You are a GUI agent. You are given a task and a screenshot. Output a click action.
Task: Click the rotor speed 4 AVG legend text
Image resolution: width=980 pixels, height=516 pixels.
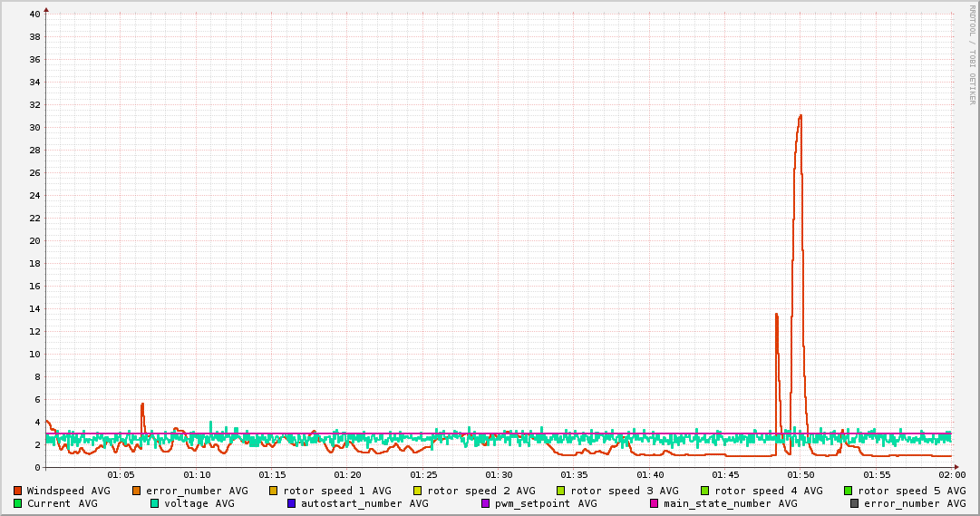tap(768, 491)
